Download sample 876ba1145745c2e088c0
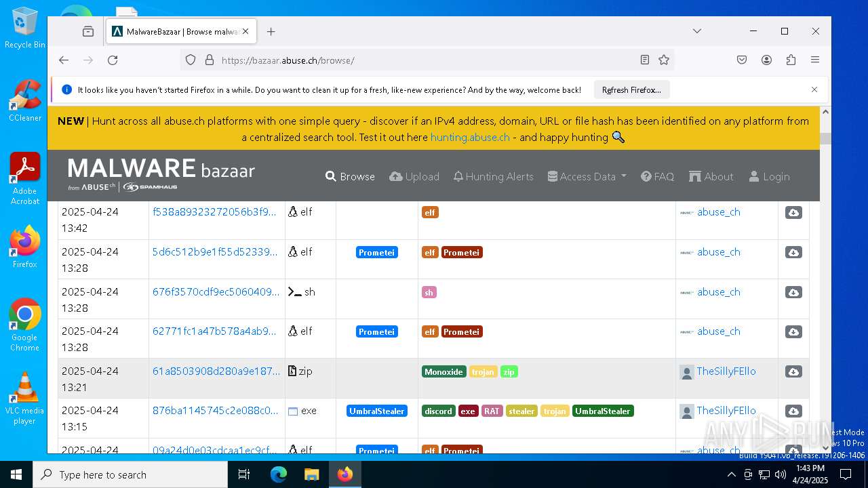This screenshot has height=488, width=868. point(793,411)
